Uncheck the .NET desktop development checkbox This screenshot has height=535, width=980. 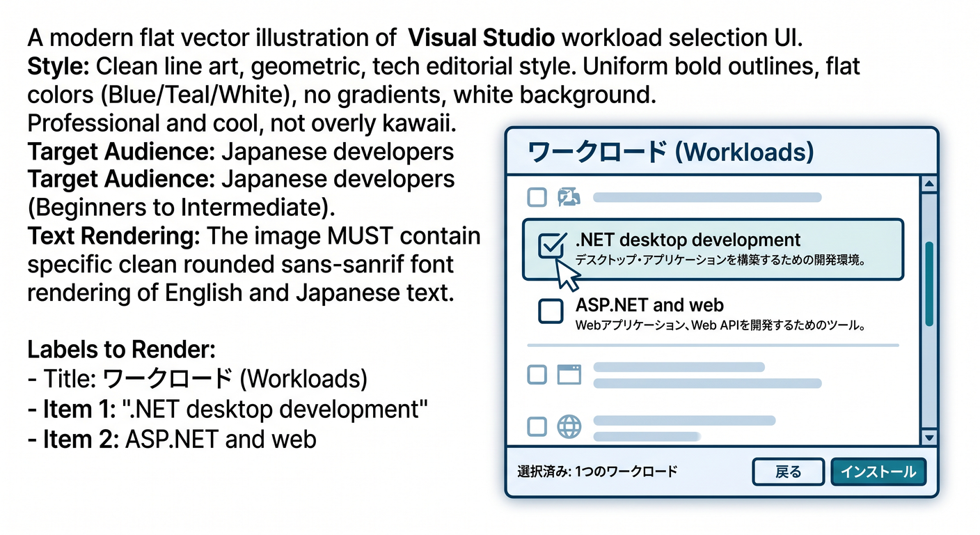tap(552, 247)
